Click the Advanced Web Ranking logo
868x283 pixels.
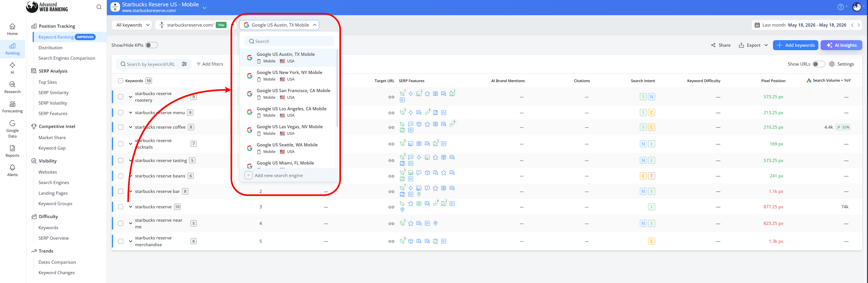47,7
